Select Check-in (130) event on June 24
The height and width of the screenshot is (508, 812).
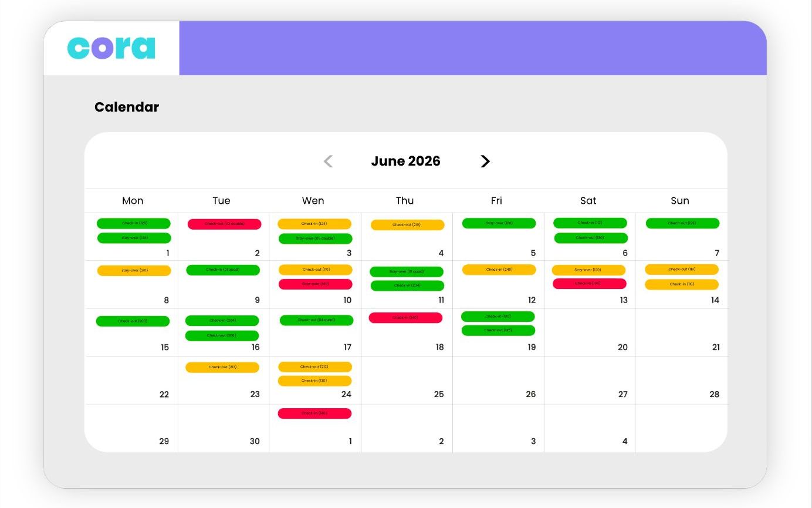[315, 381]
